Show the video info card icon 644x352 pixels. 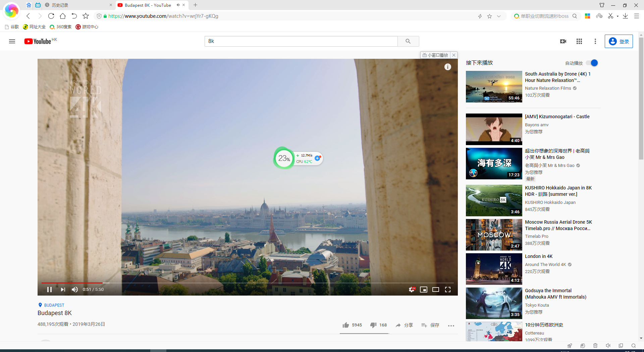[448, 67]
